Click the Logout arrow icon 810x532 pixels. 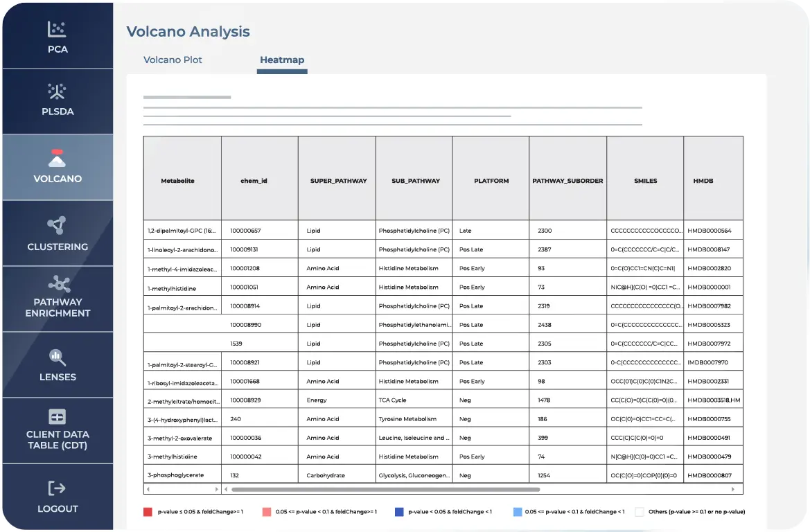[x=57, y=488]
